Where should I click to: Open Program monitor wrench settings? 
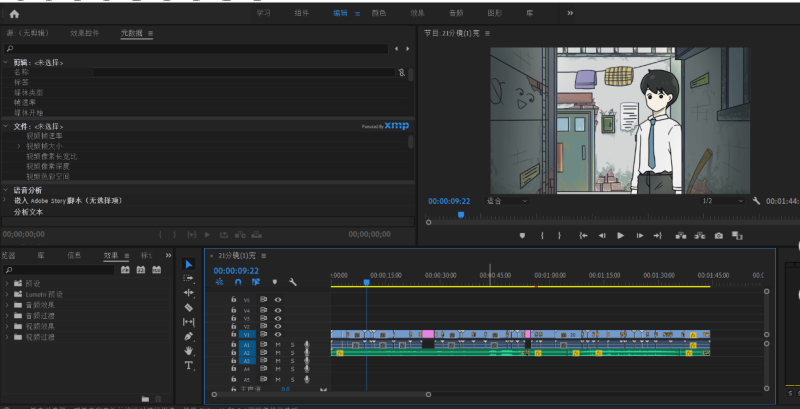click(x=756, y=201)
